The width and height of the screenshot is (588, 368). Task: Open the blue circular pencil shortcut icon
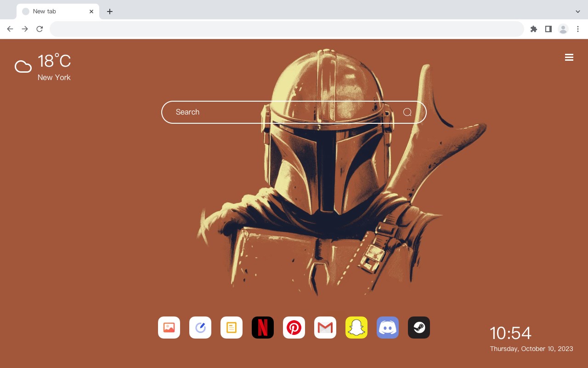pyautogui.click(x=200, y=328)
